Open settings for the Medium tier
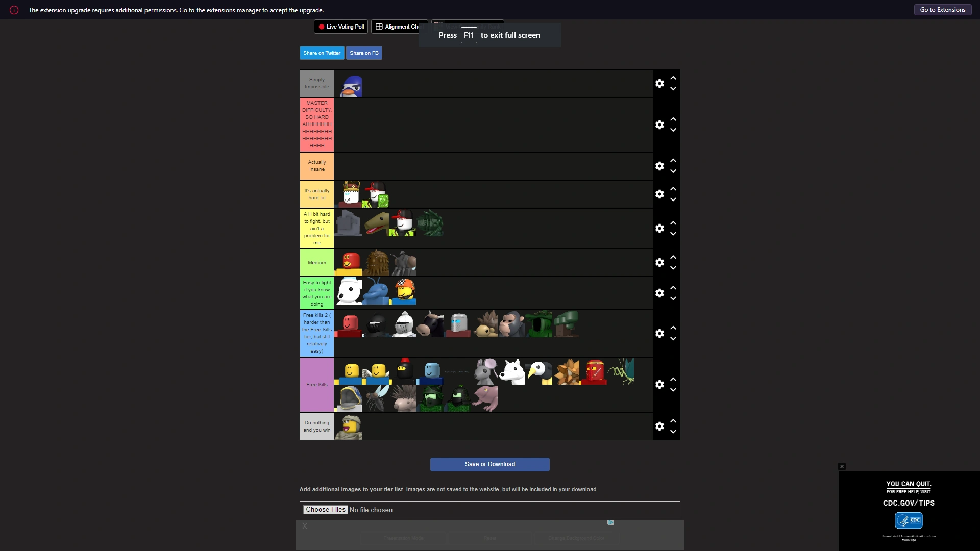 coord(659,262)
